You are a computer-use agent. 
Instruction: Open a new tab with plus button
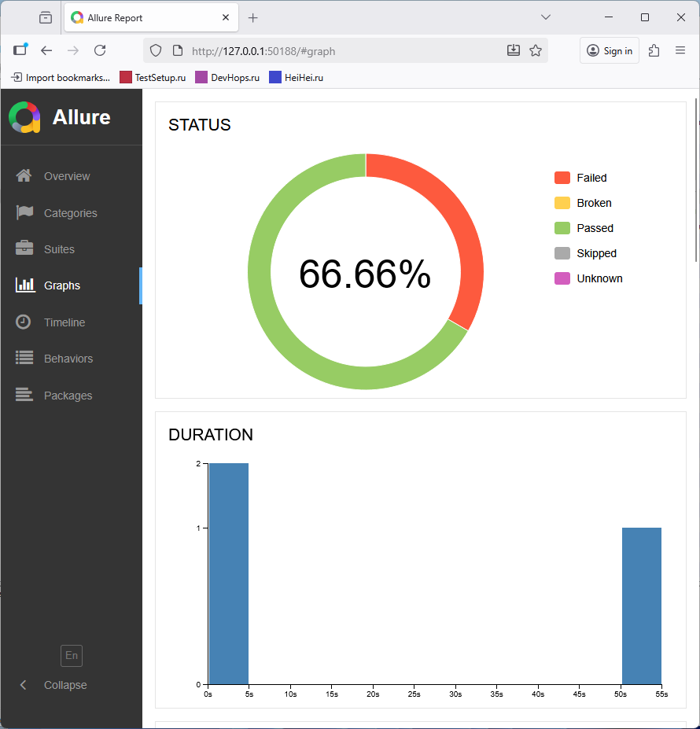click(x=252, y=17)
